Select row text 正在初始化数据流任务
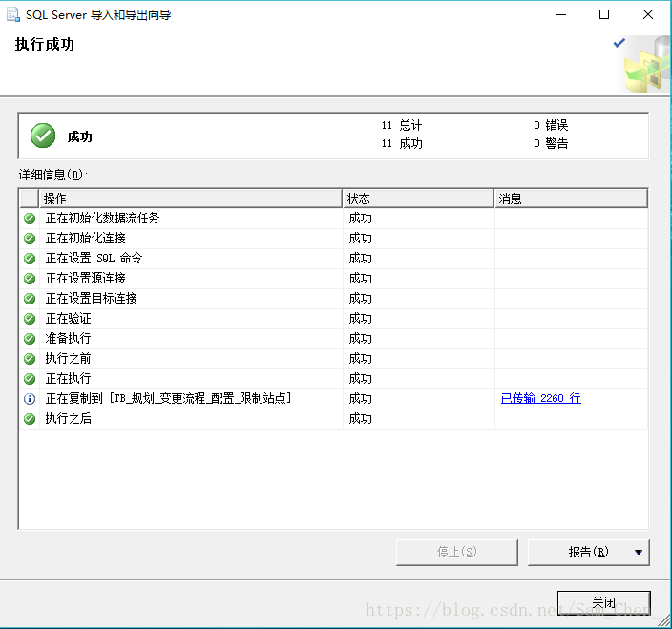 tap(102, 218)
